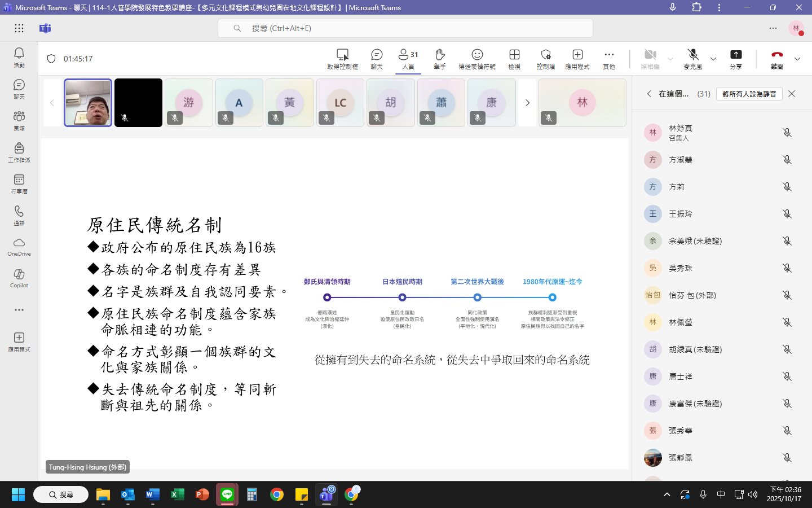
Task: Click the raise hand (舉手) icon
Action: pos(440,58)
